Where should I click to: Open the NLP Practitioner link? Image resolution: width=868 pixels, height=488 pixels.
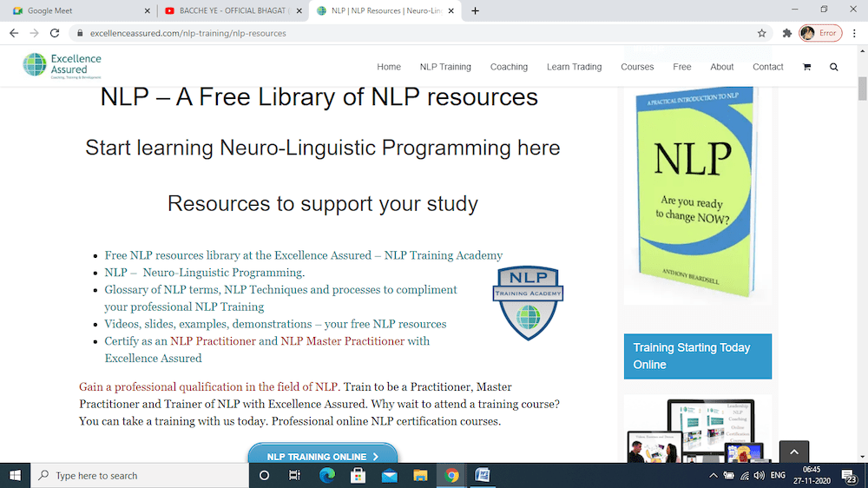(x=214, y=341)
